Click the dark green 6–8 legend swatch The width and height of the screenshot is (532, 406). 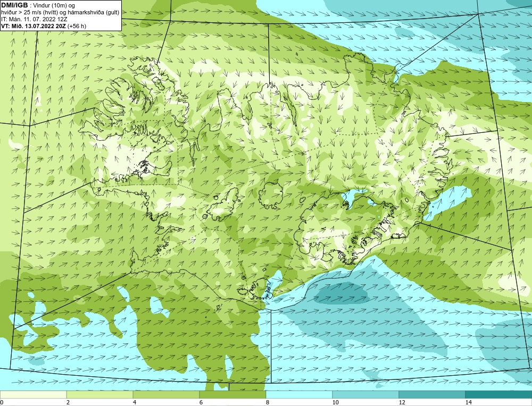click(x=233, y=394)
